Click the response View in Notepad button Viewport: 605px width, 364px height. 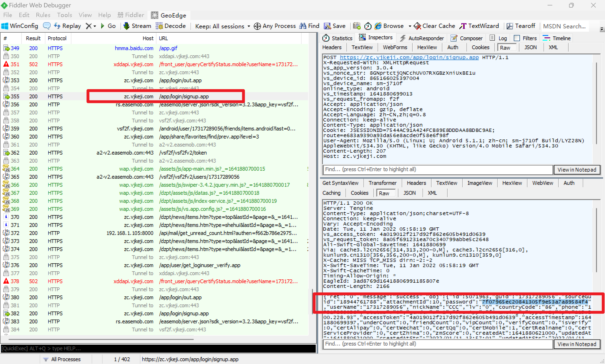[x=577, y=344]
